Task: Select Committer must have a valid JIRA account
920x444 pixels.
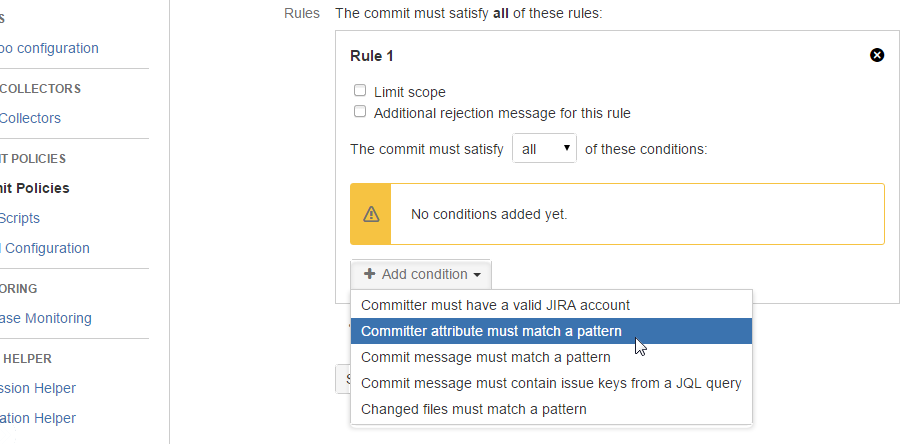Action: click(x=495, y=304)
